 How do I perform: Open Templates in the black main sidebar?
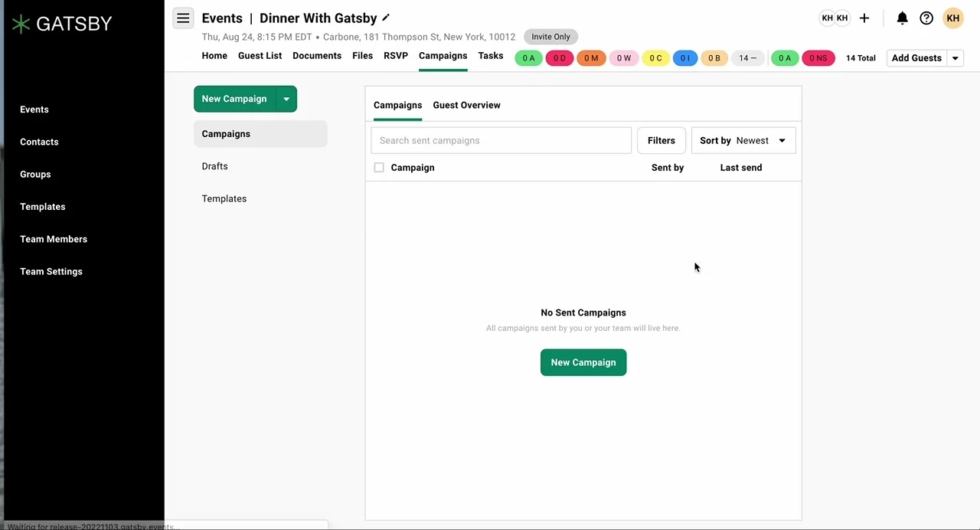(43, 207)
